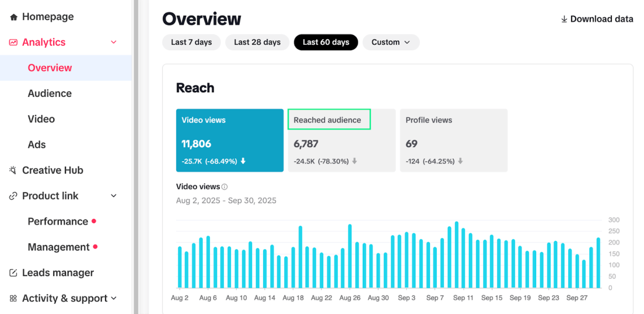Select the Last 7 days range

(192, 42)
